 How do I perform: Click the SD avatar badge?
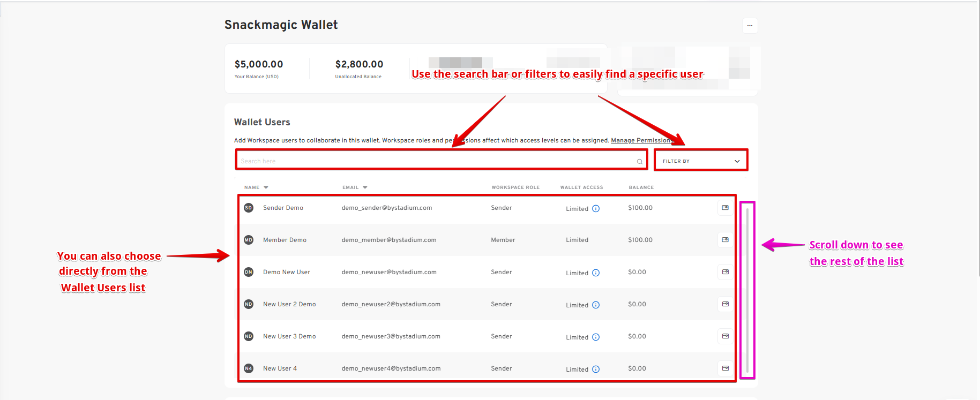tap(249, 208)
